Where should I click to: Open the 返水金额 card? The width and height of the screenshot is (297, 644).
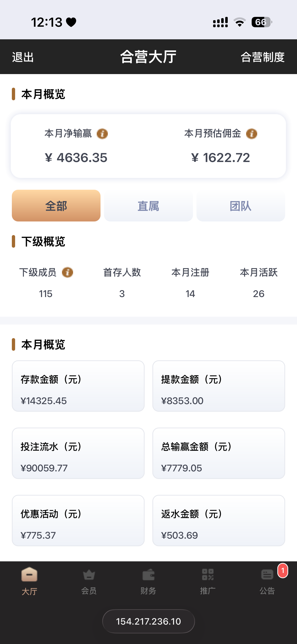coord(219,521)
